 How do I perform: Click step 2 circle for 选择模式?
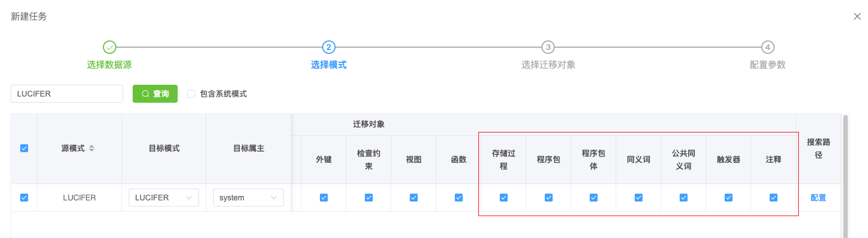pyautogui.click(x=329, y=47)
